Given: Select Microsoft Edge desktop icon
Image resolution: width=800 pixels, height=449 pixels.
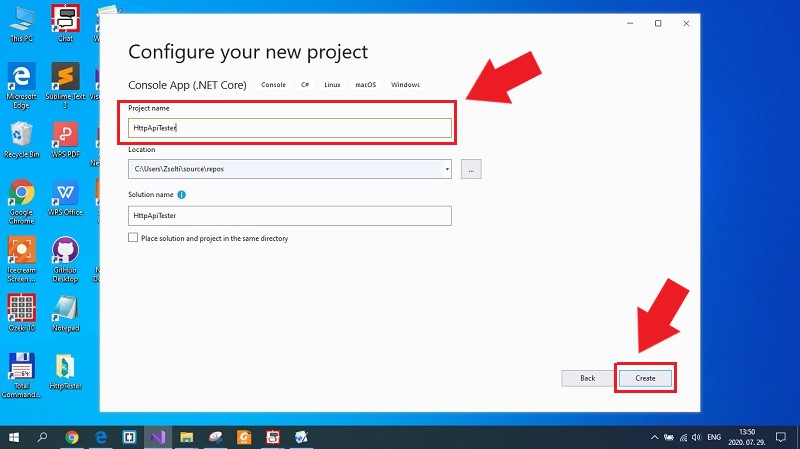Looking at the screenshot, I should [x=21, y=86].
